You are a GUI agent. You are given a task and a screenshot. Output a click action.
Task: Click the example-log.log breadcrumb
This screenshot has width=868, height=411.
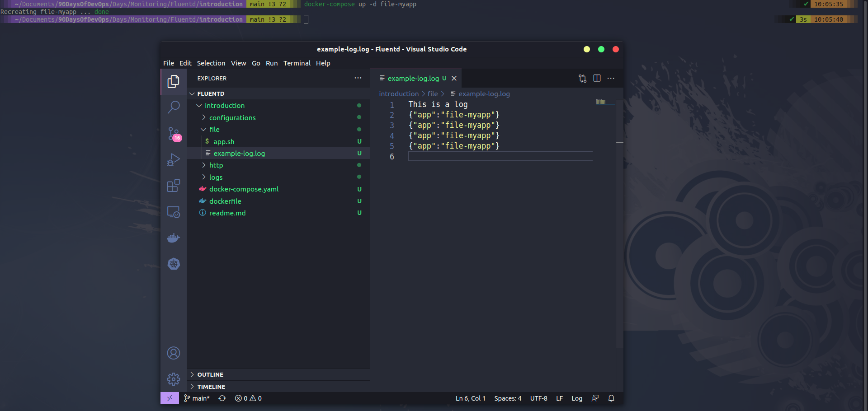[x=484, y=94]
